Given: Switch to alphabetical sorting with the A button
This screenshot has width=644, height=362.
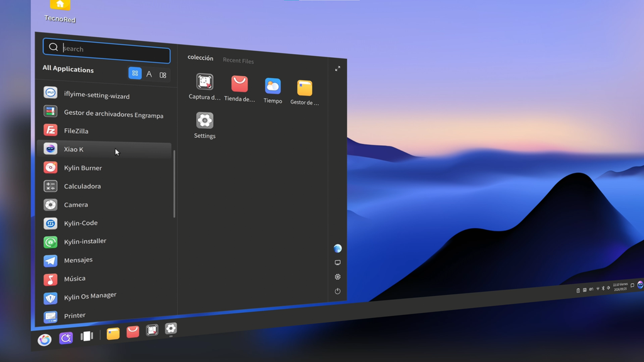Looking at the screenshot, I should pos(149,74).
